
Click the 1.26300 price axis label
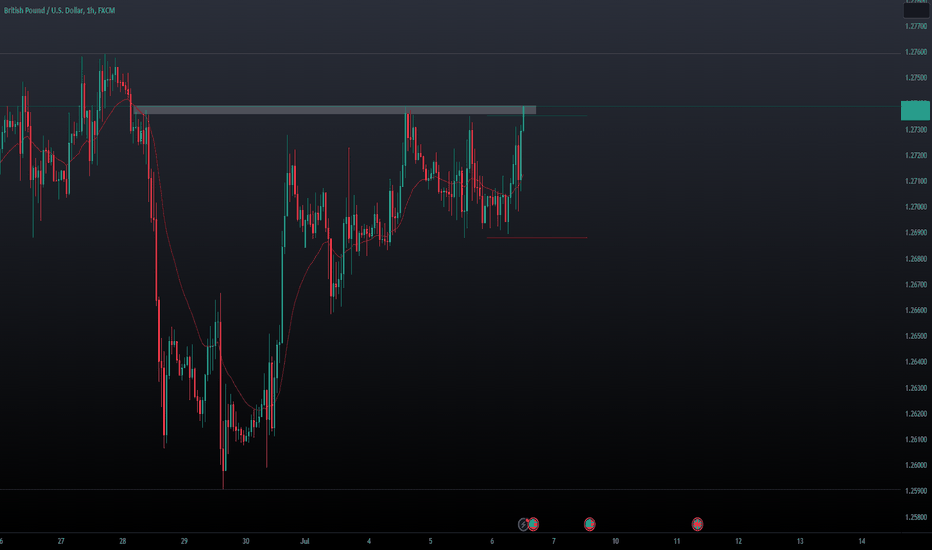[x=916, y=388]
